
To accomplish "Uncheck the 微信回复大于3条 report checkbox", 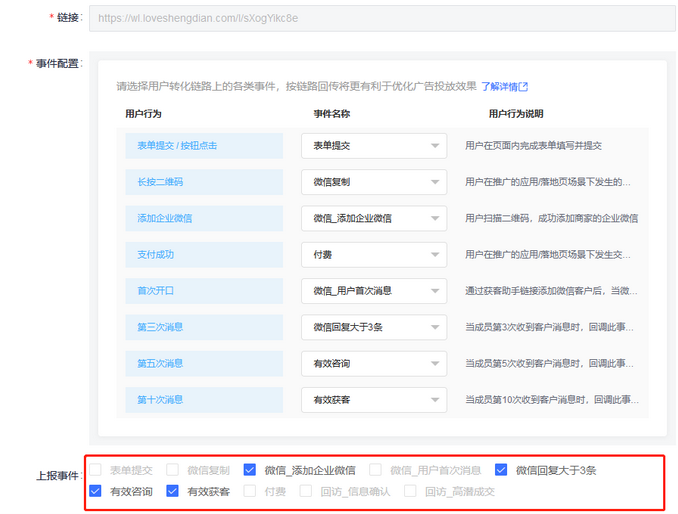I will point(501,469).
